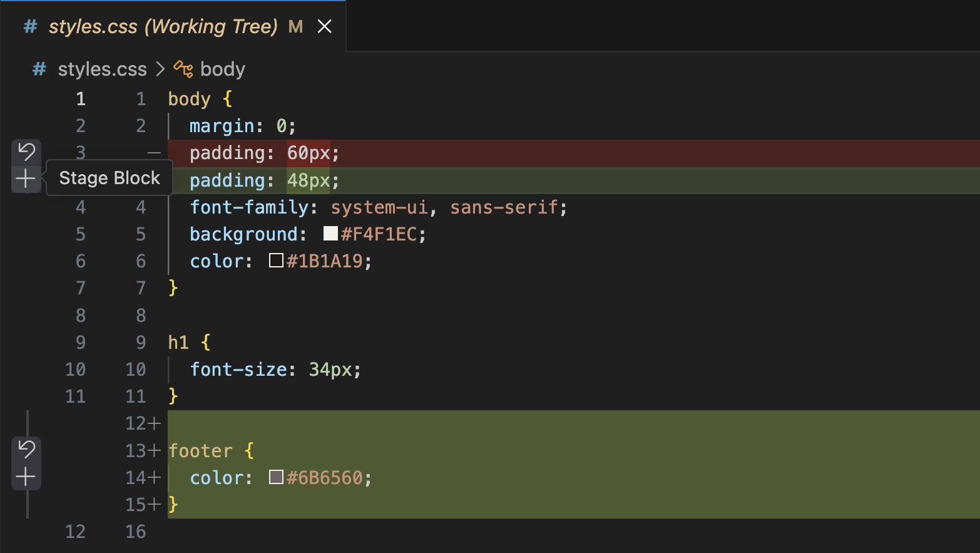
Task: Click the CSS file icon in tab
Action: [30, 26]
